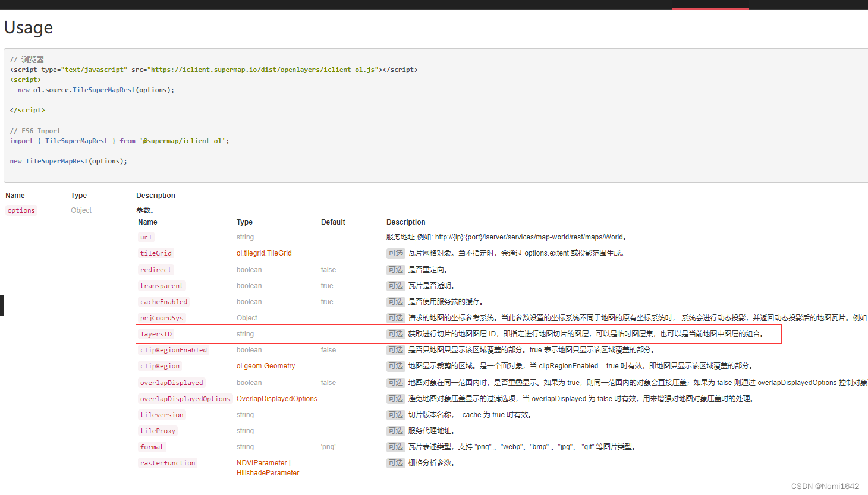Image resolution: width=868 pixels, height=495 pixels.
Task: Click the Default column header
Action: 333,222
